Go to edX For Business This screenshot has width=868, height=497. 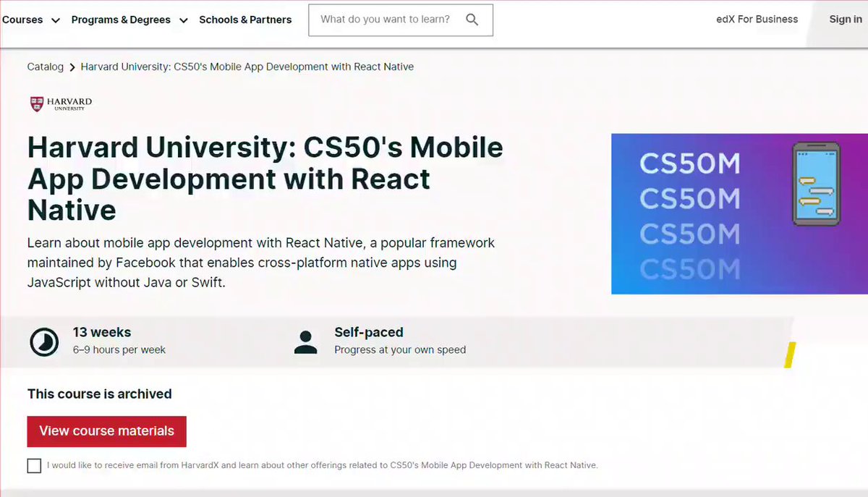[757, 20]
